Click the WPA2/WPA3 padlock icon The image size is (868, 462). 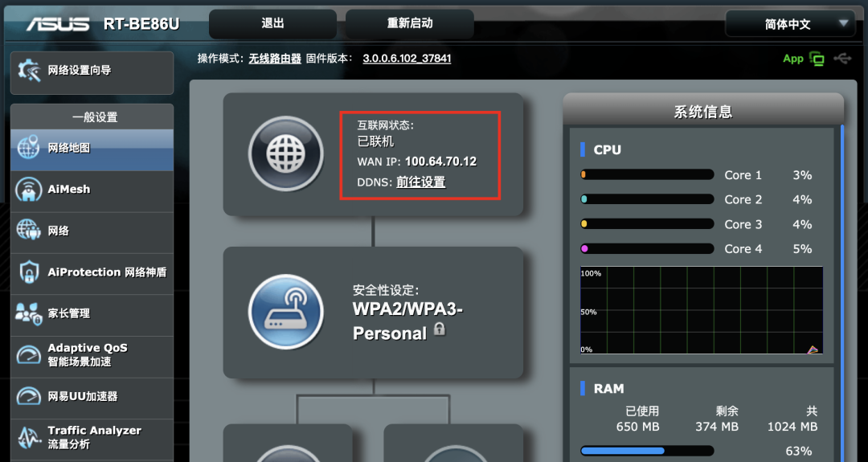click(x=440, y=329)
